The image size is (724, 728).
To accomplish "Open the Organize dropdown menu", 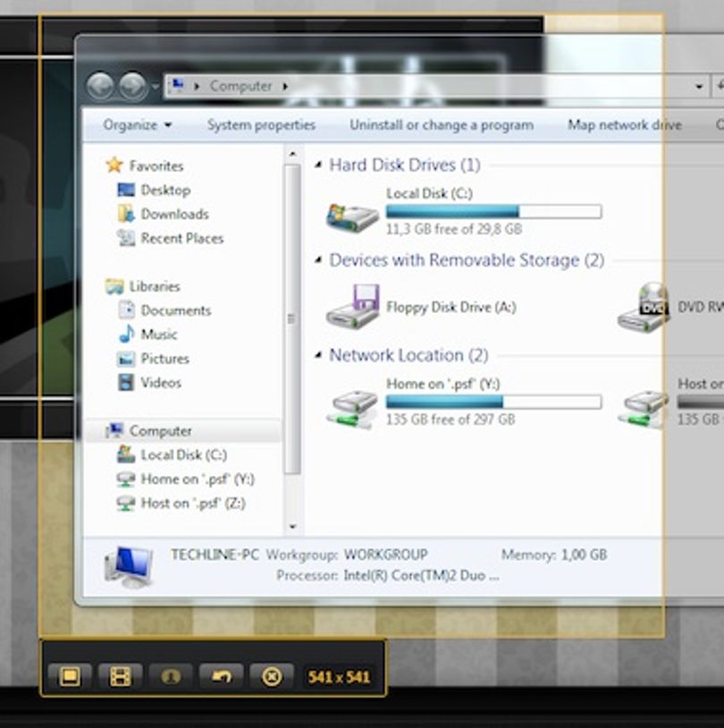I will 138,125.
